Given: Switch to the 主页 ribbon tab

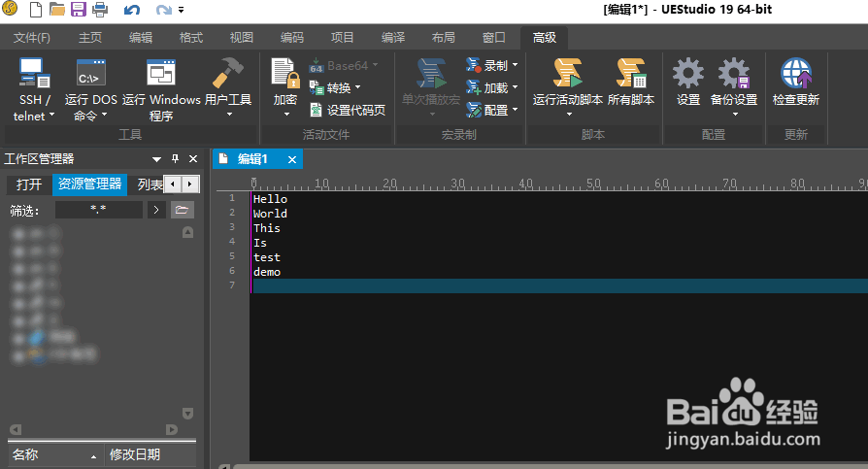Looking at the screenshot, I should (x=90, y=38).
